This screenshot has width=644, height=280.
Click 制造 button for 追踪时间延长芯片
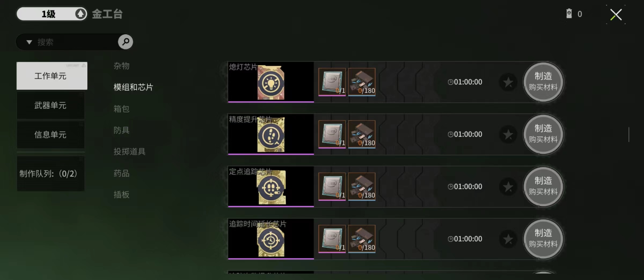[x=543, y=239]
